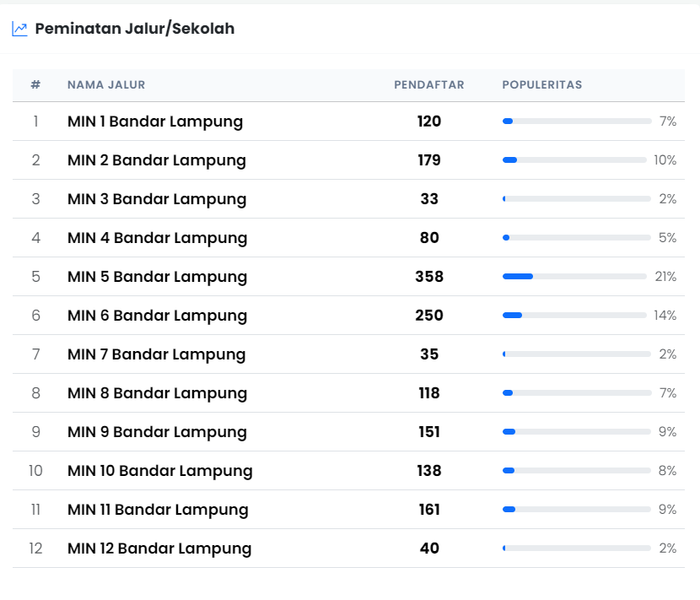Screen dimensions: 700x600
Task: Open MIN 3 Bandar Lampung row
Action: 157,199
